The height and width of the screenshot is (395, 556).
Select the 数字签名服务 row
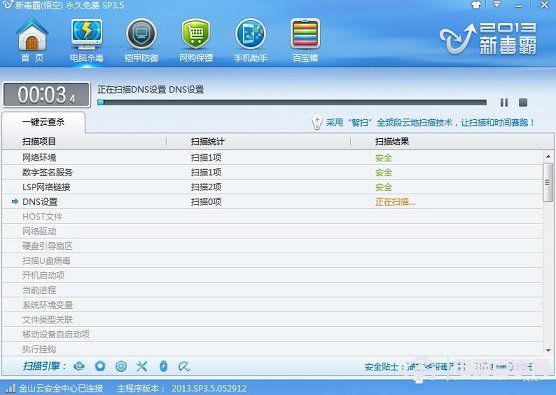tap(272, 172)
